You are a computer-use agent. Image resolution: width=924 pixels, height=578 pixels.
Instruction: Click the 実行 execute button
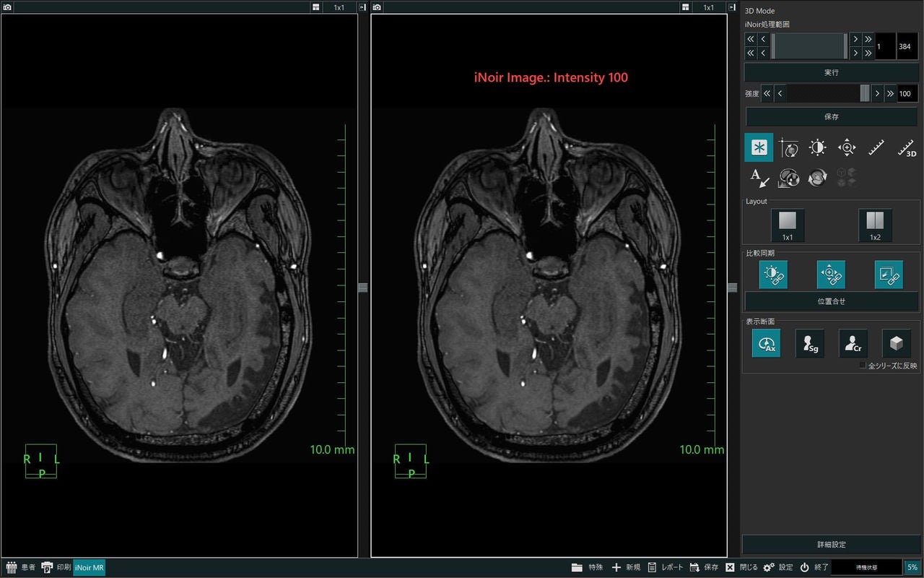[831, 73]
